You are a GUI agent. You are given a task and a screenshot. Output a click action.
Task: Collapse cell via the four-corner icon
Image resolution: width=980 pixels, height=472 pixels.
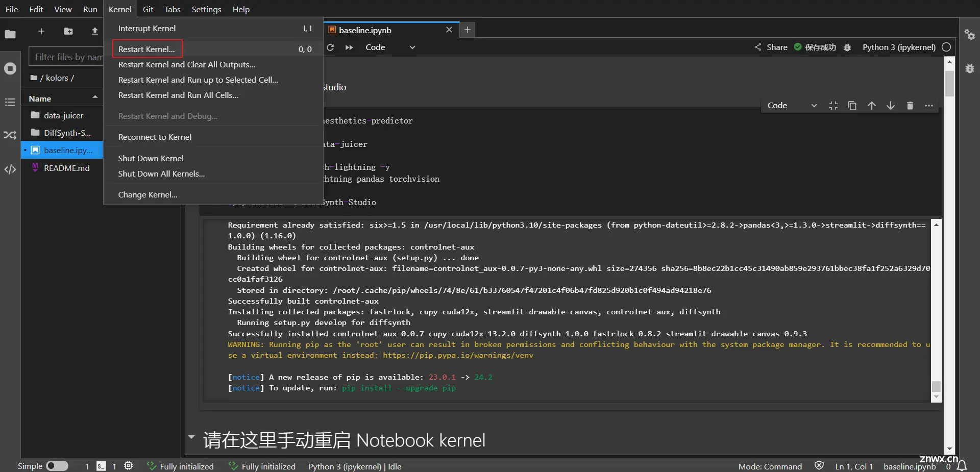(x=834, y=106)
